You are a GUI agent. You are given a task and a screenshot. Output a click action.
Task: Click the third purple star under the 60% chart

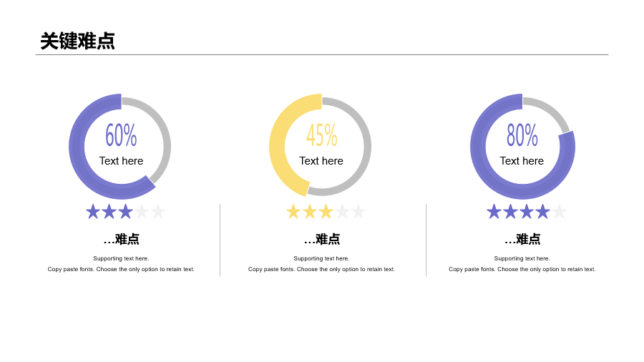(x=126, y=212)
